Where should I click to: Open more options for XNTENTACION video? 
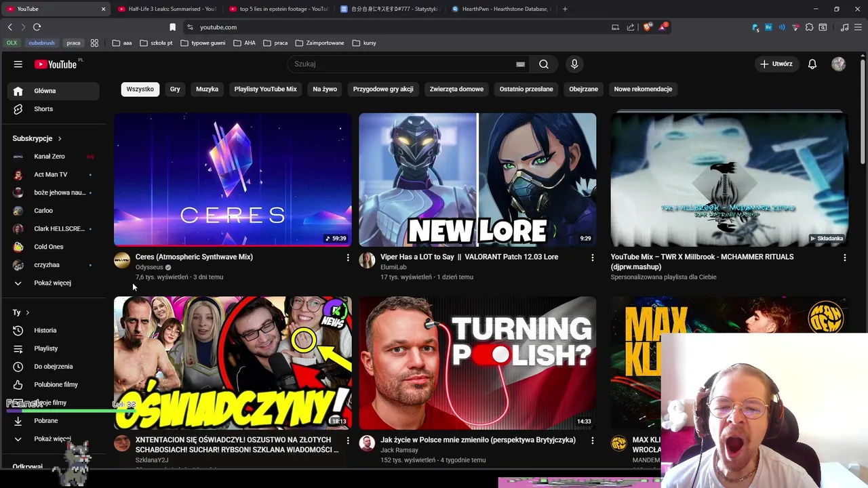pyautogui.click(x=348, y=441)
